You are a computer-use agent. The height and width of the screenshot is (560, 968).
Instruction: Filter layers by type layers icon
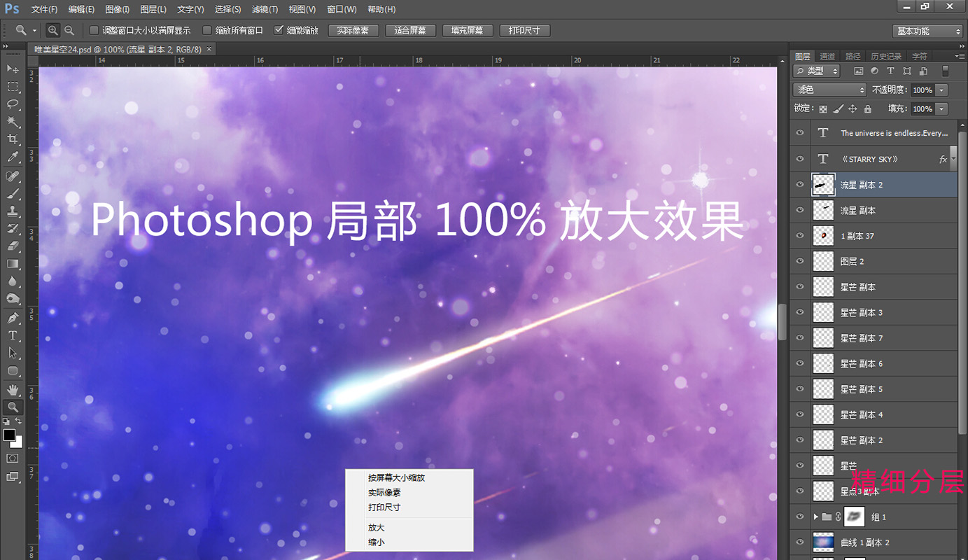890,71
